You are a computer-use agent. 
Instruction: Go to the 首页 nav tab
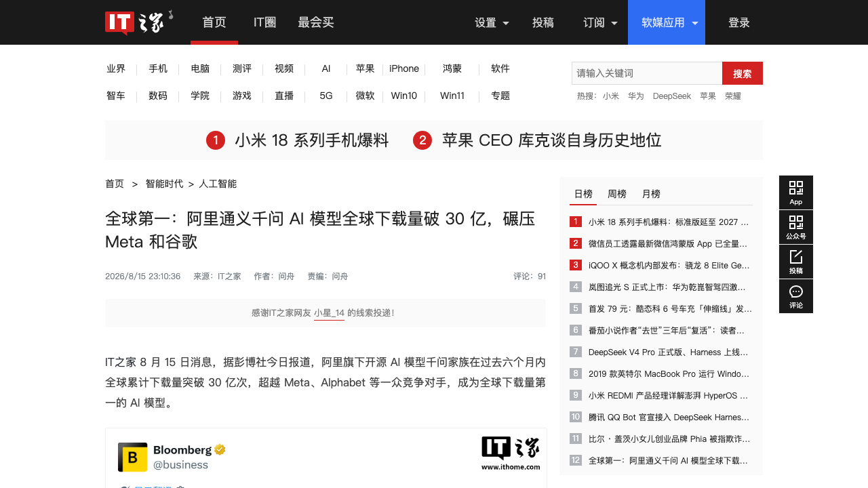coord(214,22)
